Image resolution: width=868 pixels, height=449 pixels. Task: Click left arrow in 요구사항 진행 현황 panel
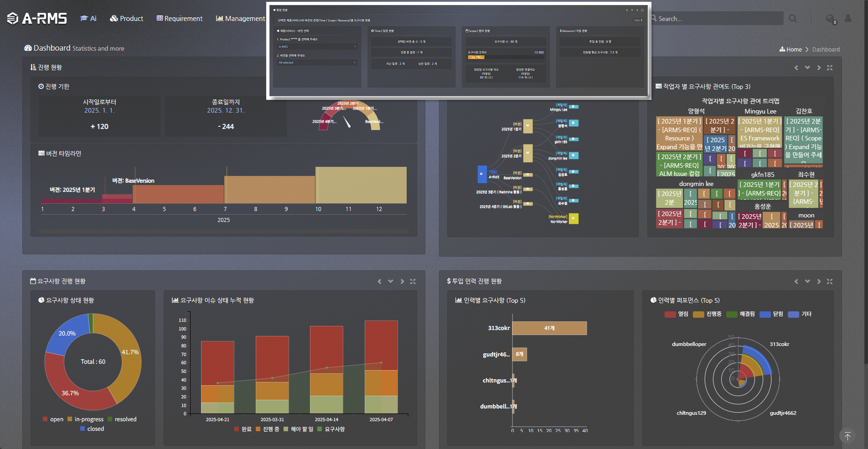tap(379, 282)
